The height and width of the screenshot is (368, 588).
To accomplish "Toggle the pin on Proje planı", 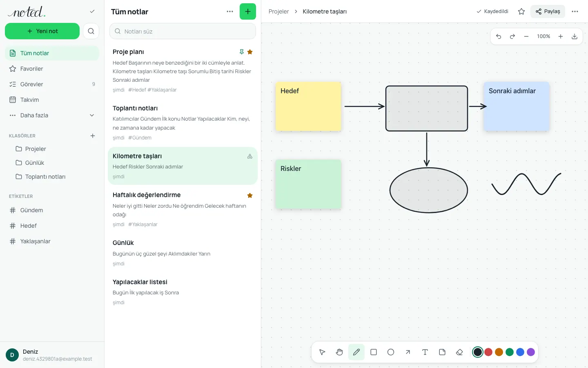I will coord(242,52).
